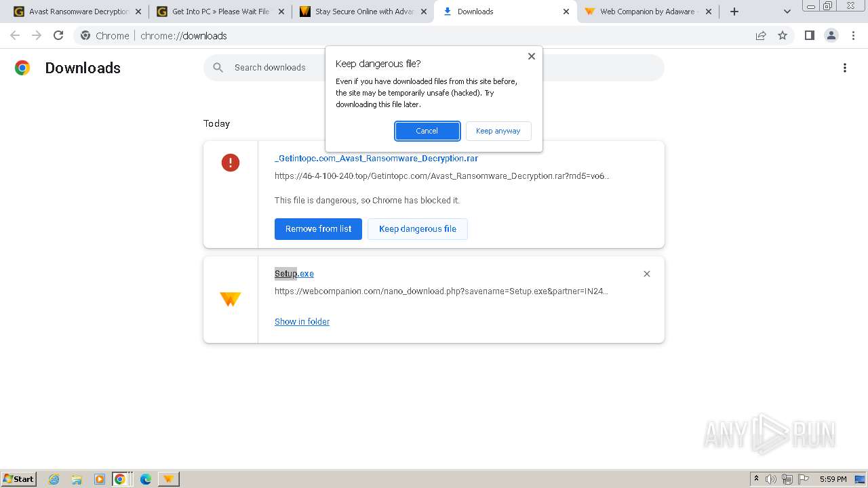
Task: Click 'This file is dangerous' message
Action: [367, 201]
